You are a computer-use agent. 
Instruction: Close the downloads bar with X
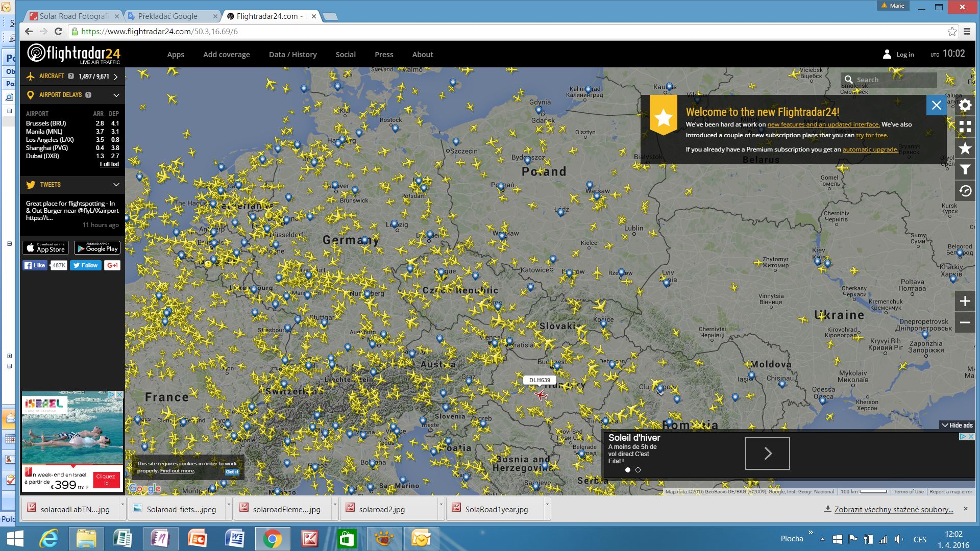coord(965,509)
